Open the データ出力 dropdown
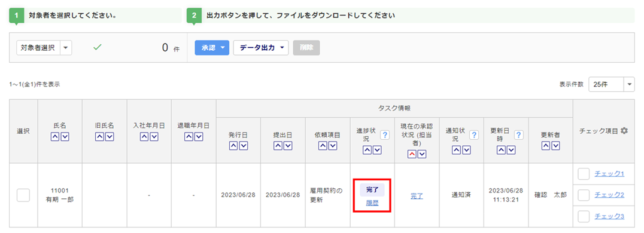The height and width of the screenshot is (233, 644). [x=261, y=48]
